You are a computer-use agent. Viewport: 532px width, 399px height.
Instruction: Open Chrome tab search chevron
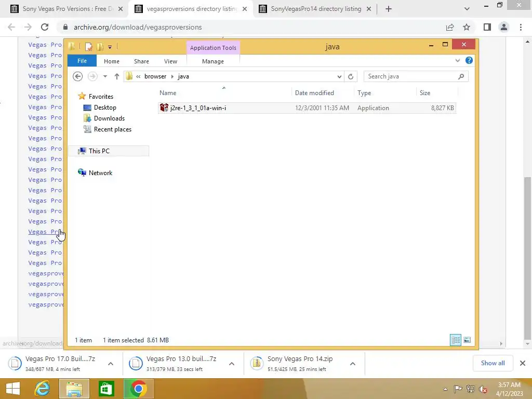(x=467, y=9)
